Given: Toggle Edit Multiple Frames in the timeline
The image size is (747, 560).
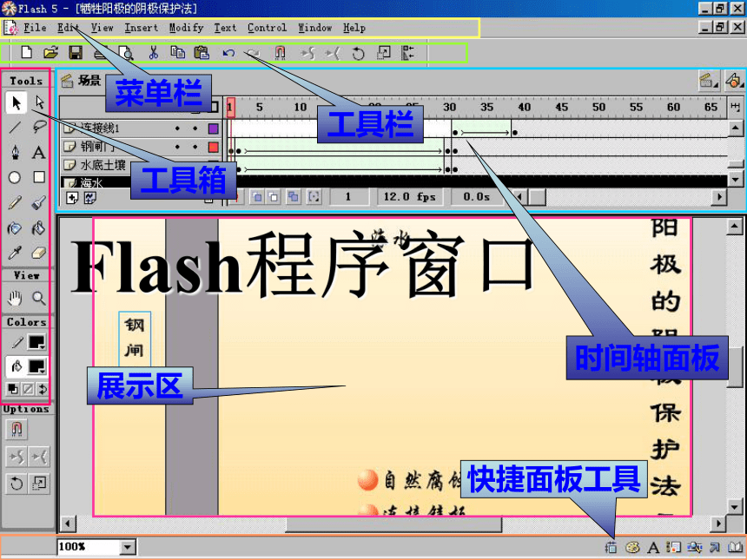Looking at the screenshot, I should click(294, 197).
